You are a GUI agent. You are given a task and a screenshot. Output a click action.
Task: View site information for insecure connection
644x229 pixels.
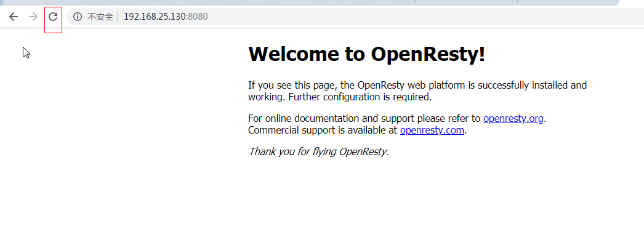pyautogui.click(x=77, y=17)
